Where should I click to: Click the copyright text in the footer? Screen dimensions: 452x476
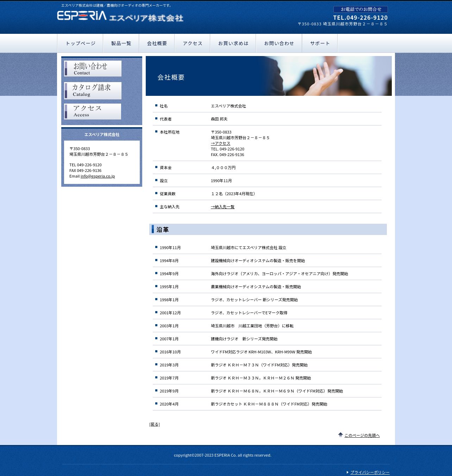pos(222,455)
